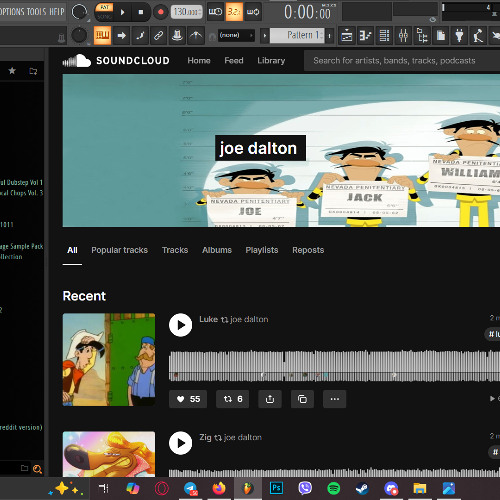The width and height of the screenshot is (500, 500).
Task: Turn the main pitch knob
Action: click(x=79, y=35)
